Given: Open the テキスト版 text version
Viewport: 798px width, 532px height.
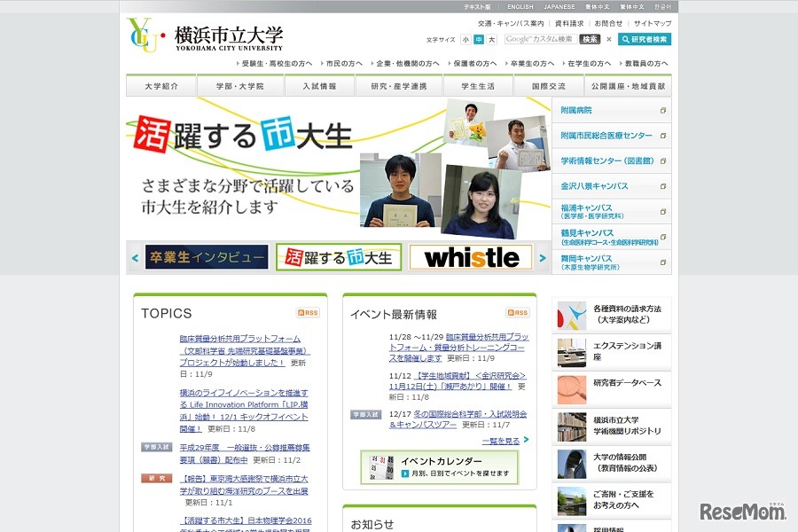Looking at the screenshot, I should 477,6.
